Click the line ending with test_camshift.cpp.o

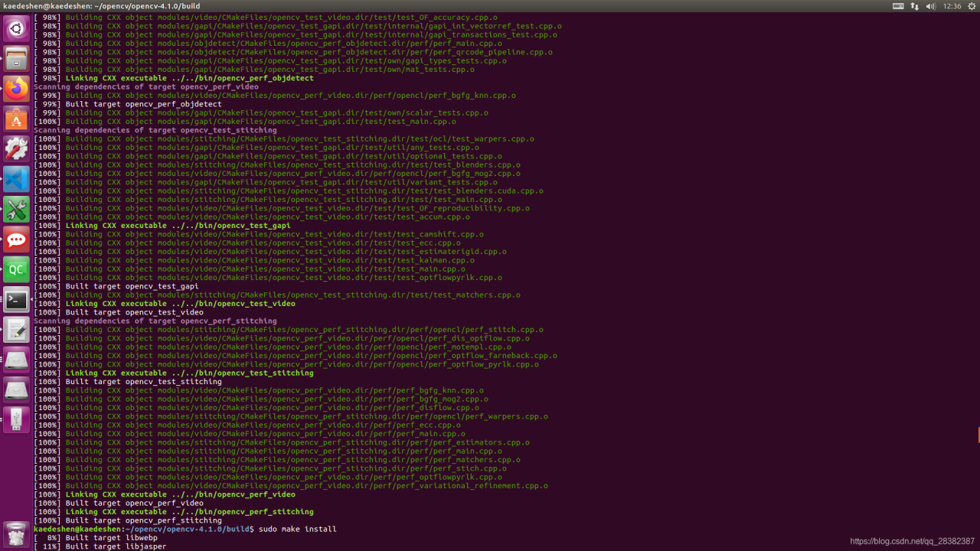point(259,234)
